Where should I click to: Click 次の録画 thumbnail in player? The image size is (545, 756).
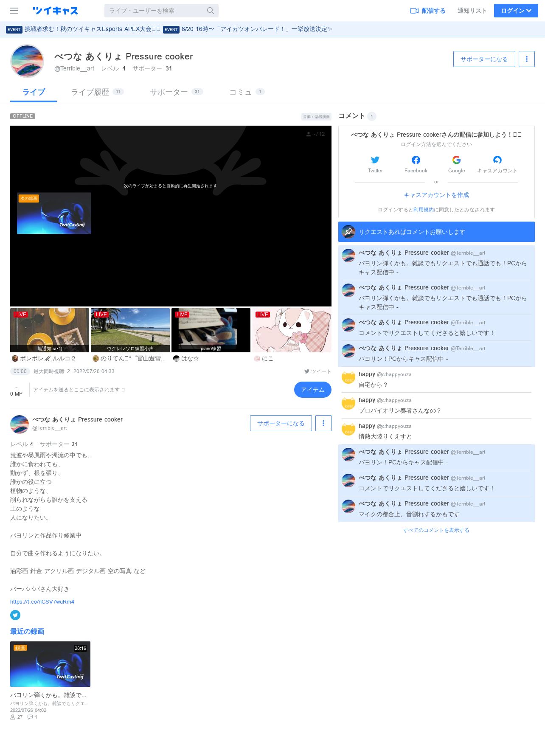[x=54, y=213]
